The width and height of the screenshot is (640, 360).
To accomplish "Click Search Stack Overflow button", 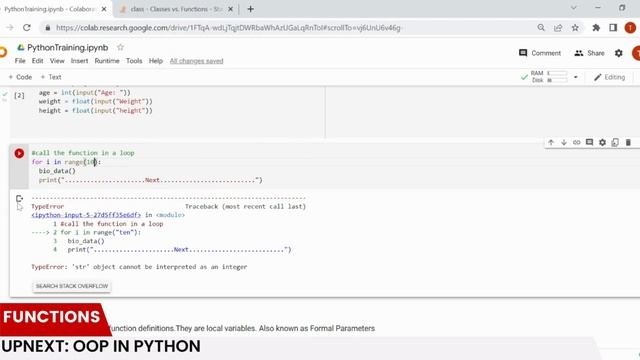I will coord(72,286).
